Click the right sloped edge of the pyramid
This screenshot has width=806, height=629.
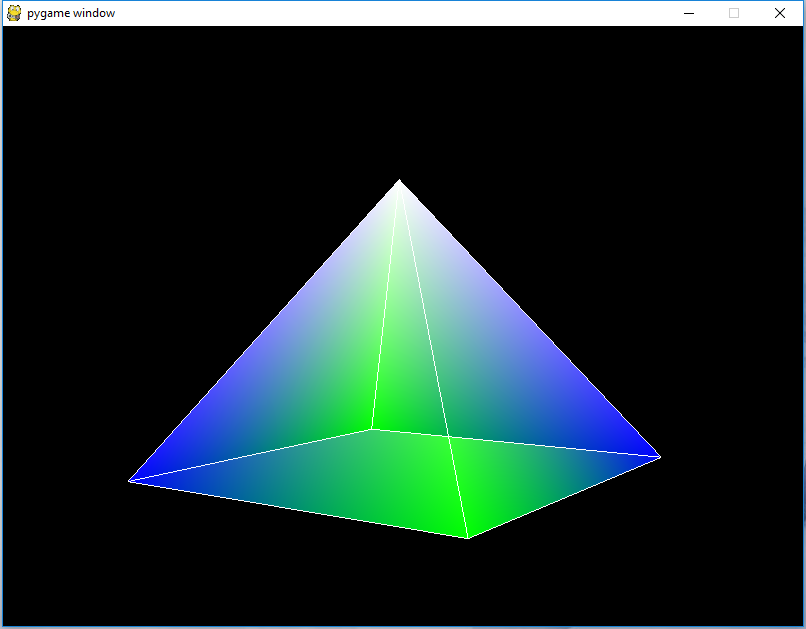point(530,320)
